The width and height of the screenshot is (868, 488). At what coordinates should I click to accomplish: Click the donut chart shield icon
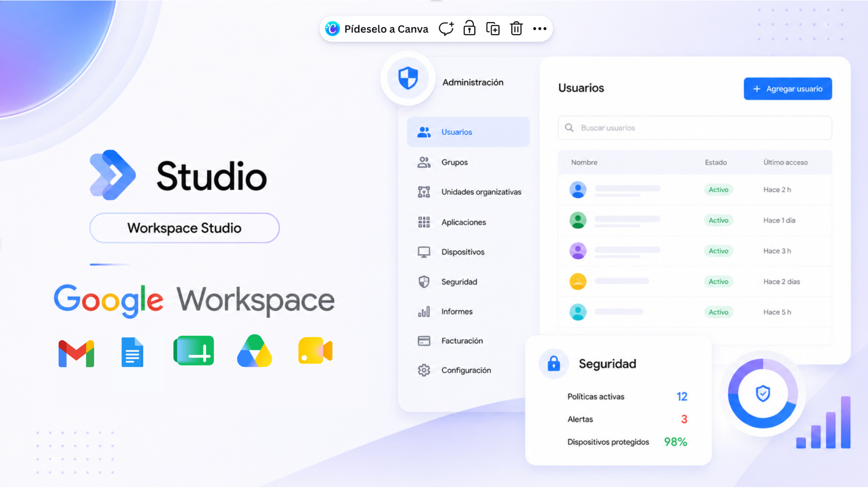(763, 394)
